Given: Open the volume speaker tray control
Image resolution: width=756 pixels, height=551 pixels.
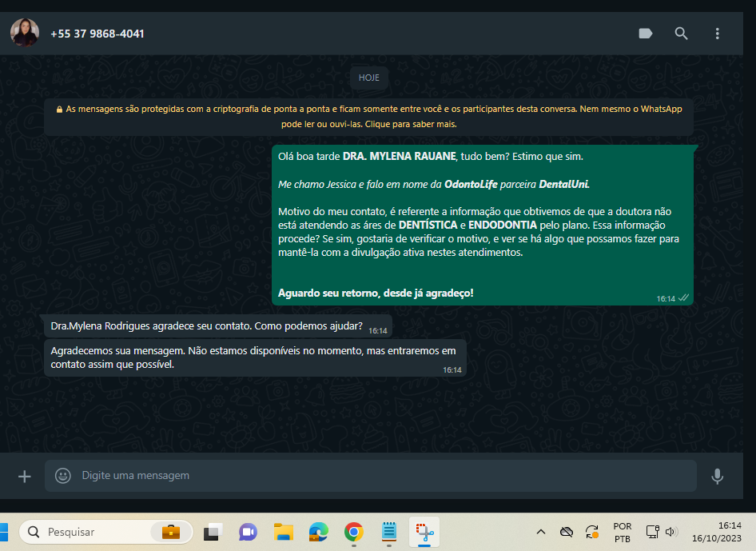Looking at the screenshot, I should [671, 532].
